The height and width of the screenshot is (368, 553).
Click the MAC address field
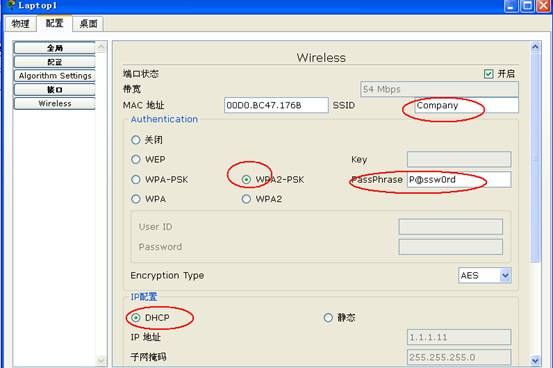point(276,105)
